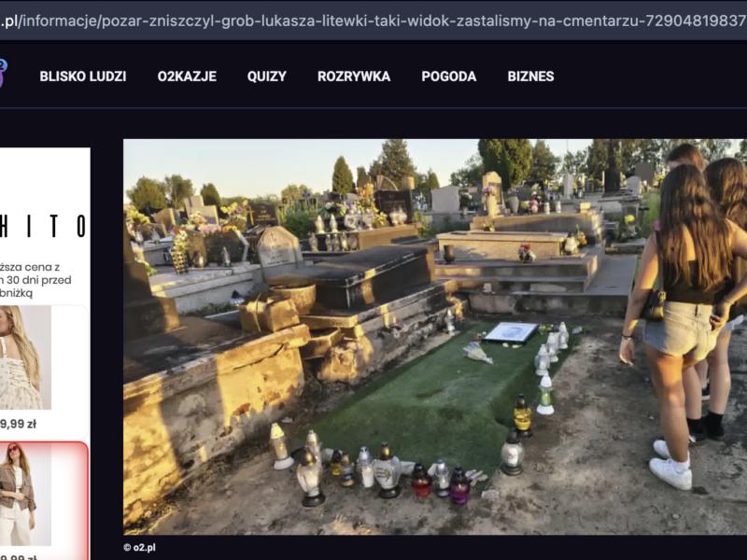Click the '9,99 zł' price under white dress
The height and width of the screenshot is (560, 747).
[x=18, y=424]
